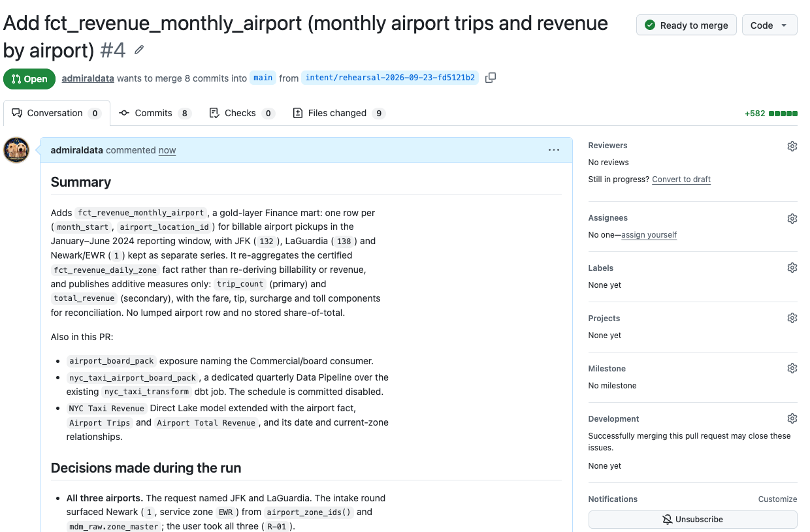
Task: Click the admiraldata avatar image
Action: (16, 150)
